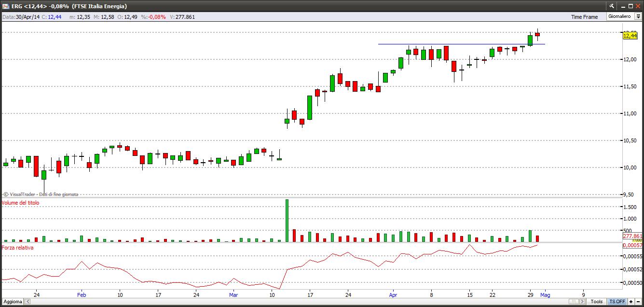644x307 pixels.
Task: Click the yellow 12,44 price tag
Action: pos(630,35)
